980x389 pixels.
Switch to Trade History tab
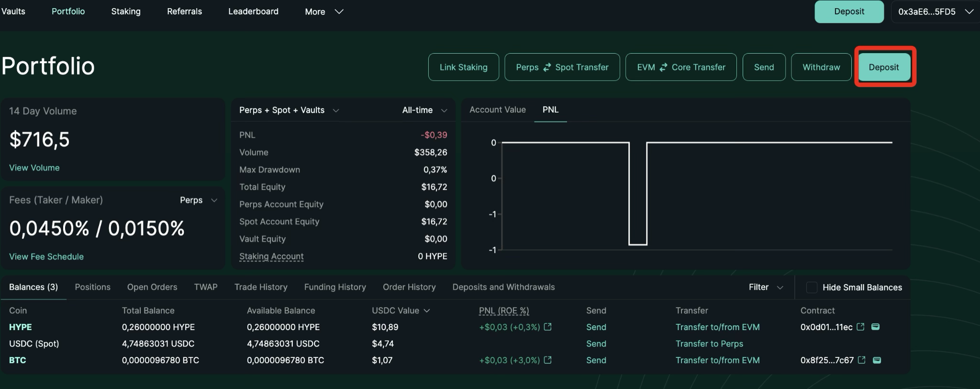point(261,287)
